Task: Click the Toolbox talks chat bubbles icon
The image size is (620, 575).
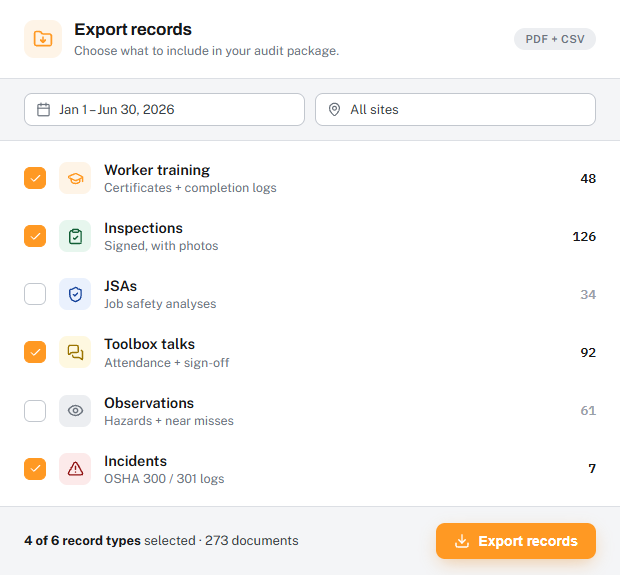Action: click(75, 352)
